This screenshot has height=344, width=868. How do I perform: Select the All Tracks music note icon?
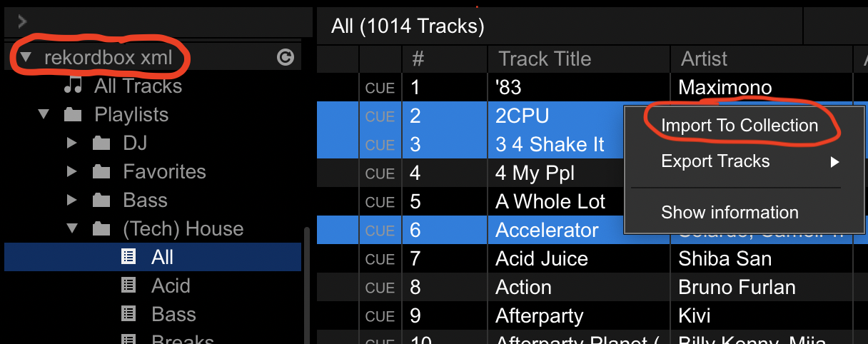pos(72,86)
